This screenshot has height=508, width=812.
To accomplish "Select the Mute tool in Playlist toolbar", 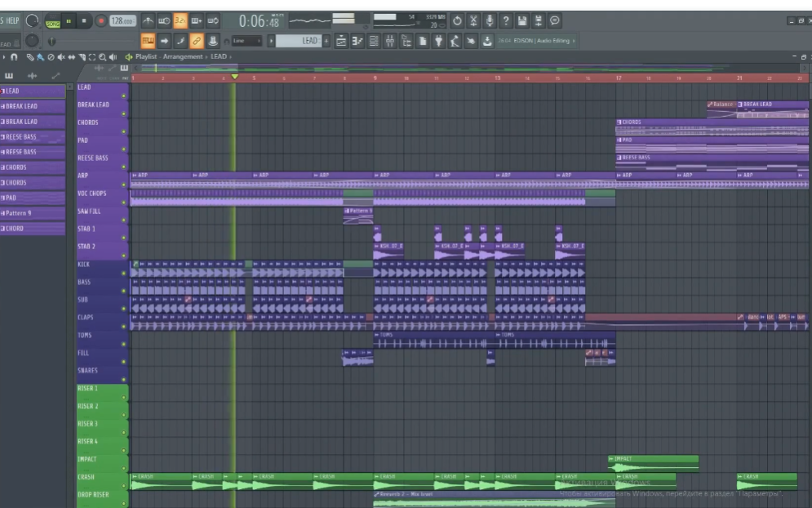I will pyautogui.click(x=60, y=56).
